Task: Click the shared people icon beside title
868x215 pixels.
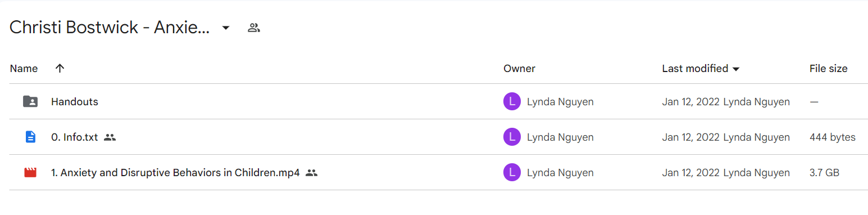Action: tap(254, 28)
